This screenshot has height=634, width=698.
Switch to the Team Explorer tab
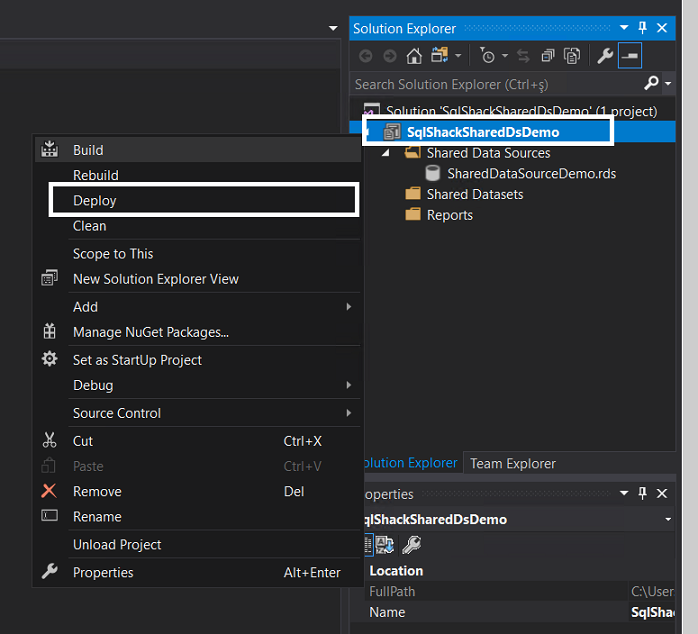[512, 463]
